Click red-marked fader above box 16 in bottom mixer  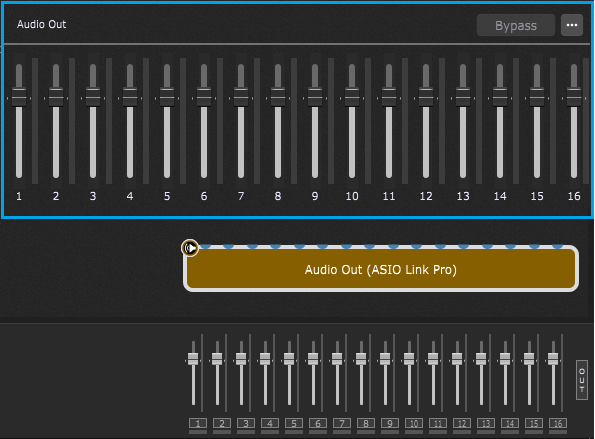[553, 359]
